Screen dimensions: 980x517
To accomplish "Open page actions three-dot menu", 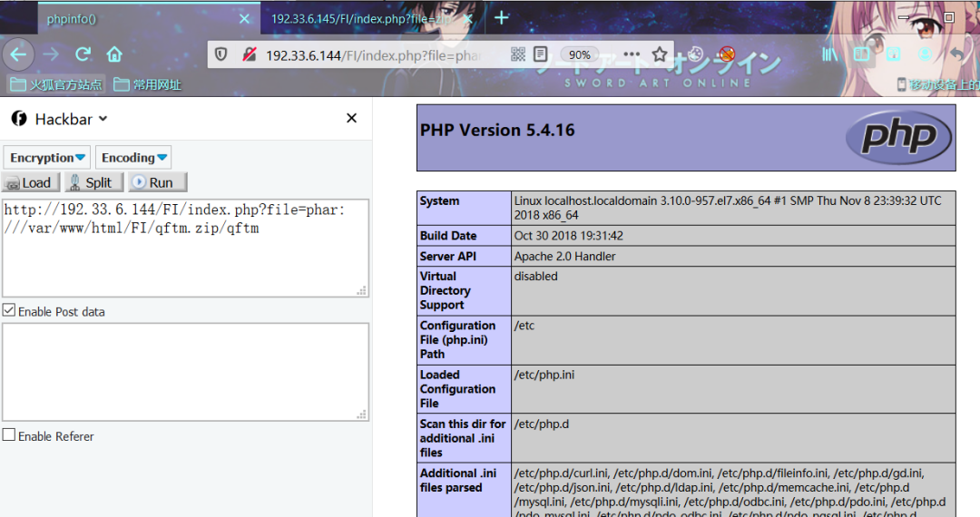I will coord(632,54).
